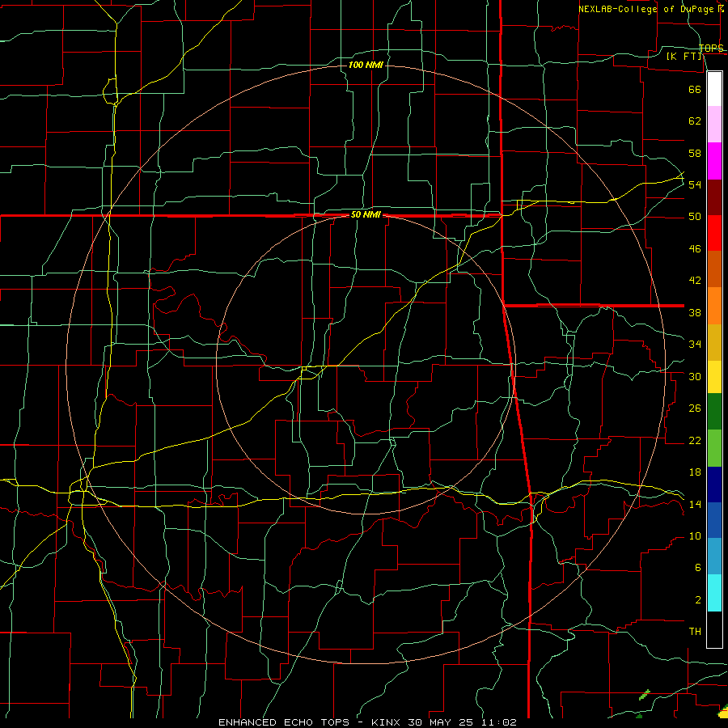Click the legend value "14"

tap(695, 504)
